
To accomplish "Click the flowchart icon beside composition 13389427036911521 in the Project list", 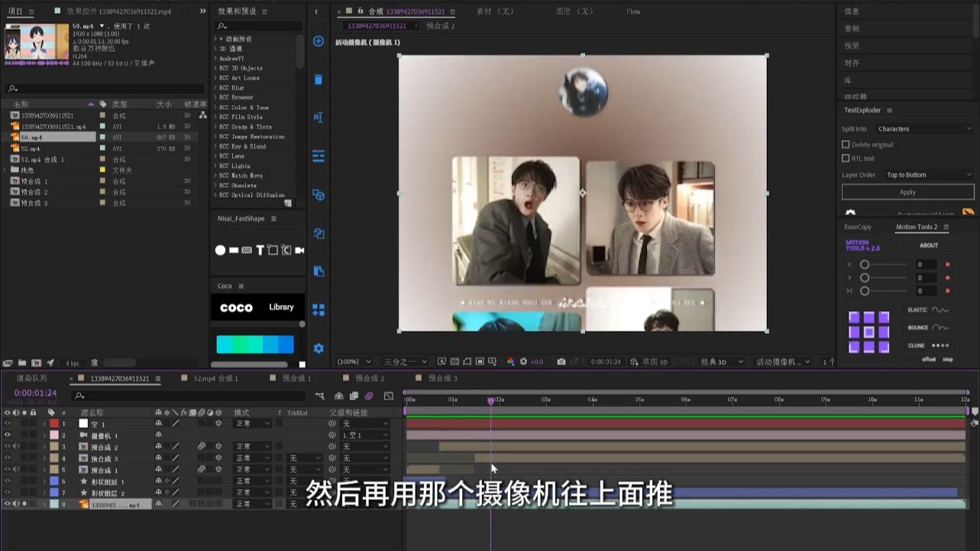I will 202,115.
